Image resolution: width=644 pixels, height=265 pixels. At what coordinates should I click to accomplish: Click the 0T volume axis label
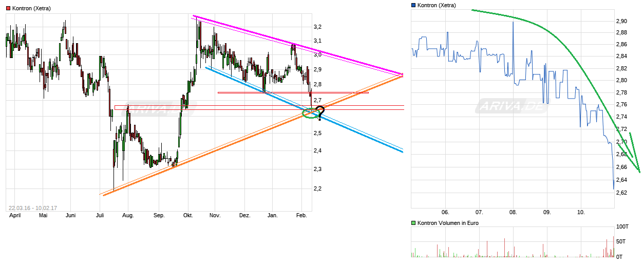619,256
